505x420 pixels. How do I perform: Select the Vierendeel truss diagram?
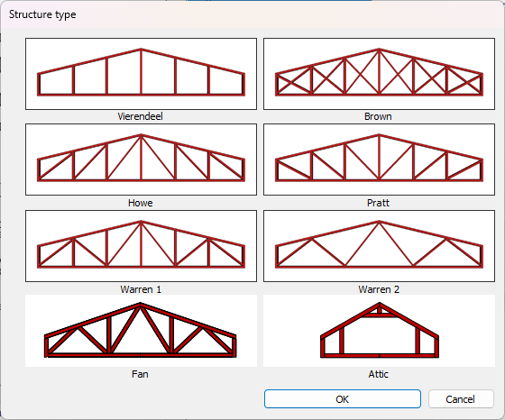point(141,74)
